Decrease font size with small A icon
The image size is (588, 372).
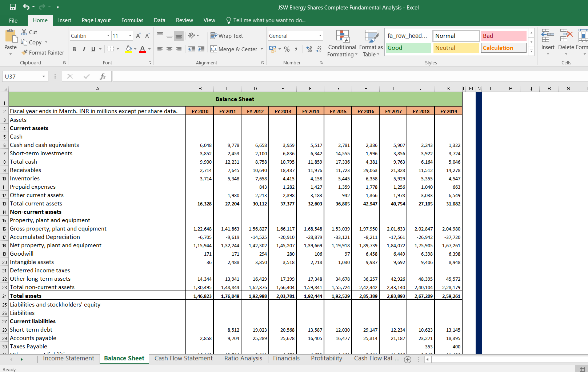click(147, 36)
